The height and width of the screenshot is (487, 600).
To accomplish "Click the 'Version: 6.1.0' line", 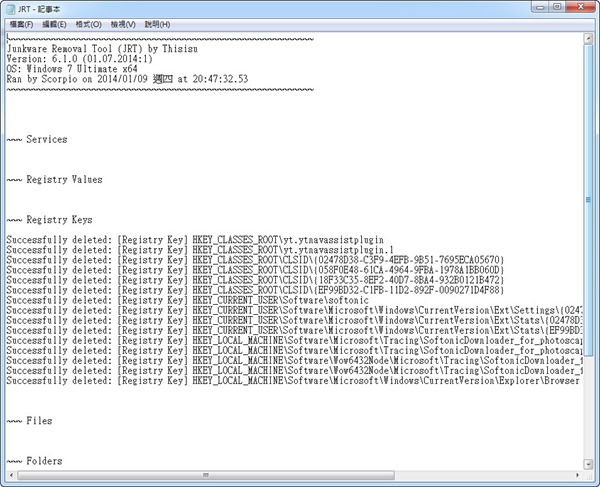I will click(80, 59).
